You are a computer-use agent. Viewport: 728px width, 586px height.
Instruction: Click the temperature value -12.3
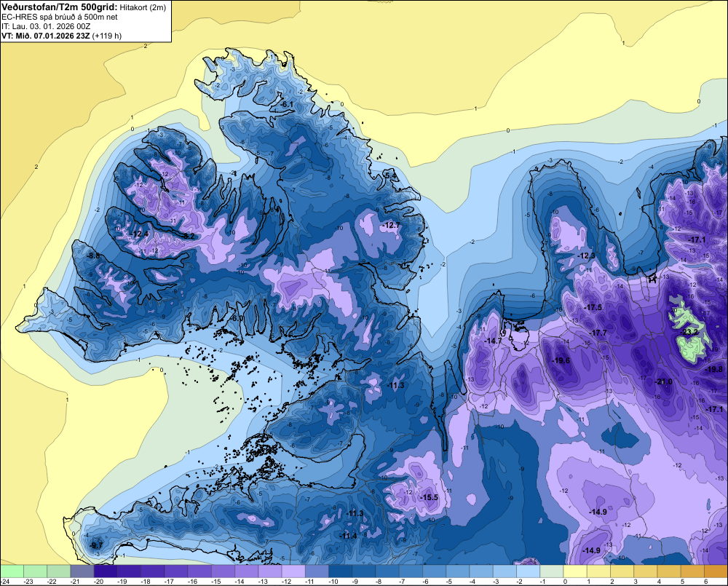click(x=586, y=256)
